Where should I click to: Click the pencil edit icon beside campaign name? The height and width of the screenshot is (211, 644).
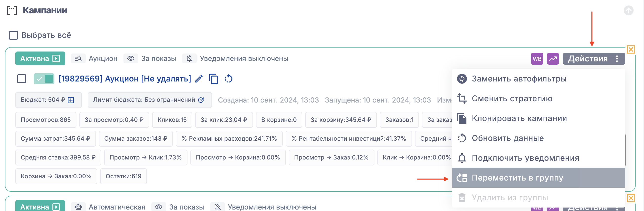(x=199, y=79)
